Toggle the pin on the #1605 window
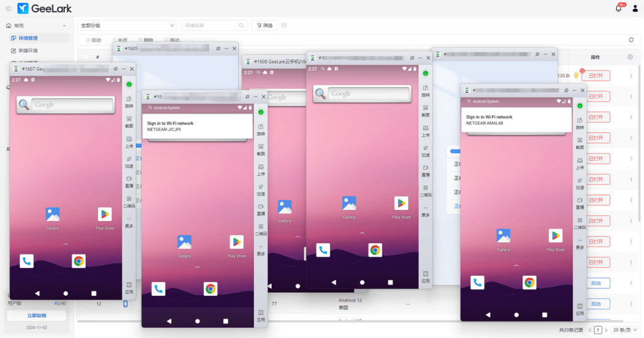 point(218,48)
